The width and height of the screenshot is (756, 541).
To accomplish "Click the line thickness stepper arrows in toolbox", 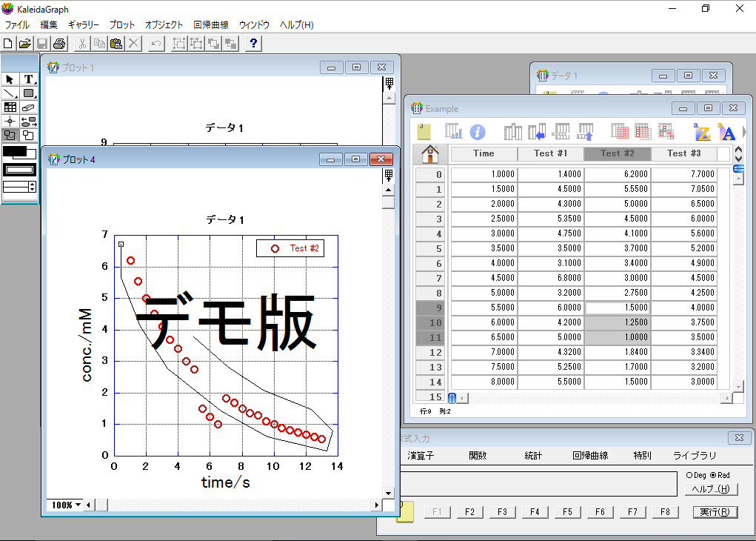I will 33,187.
